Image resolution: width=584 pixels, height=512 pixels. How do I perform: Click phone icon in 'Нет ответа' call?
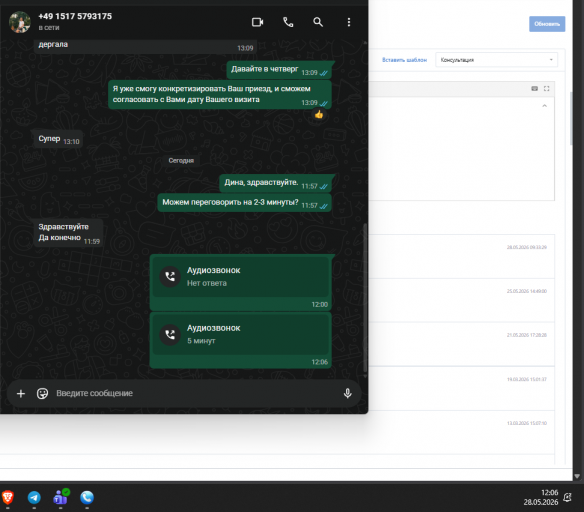(x=170, y=277)
